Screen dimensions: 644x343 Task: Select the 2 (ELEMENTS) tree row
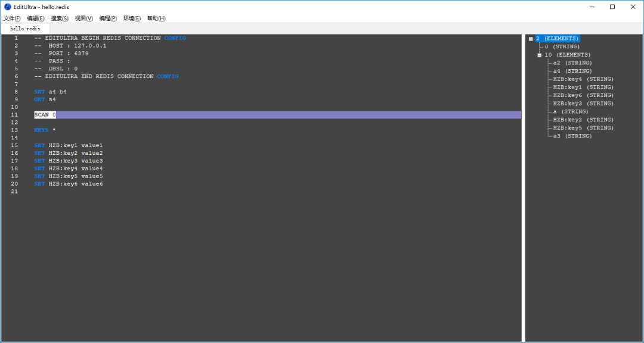(x=558, y=39)
